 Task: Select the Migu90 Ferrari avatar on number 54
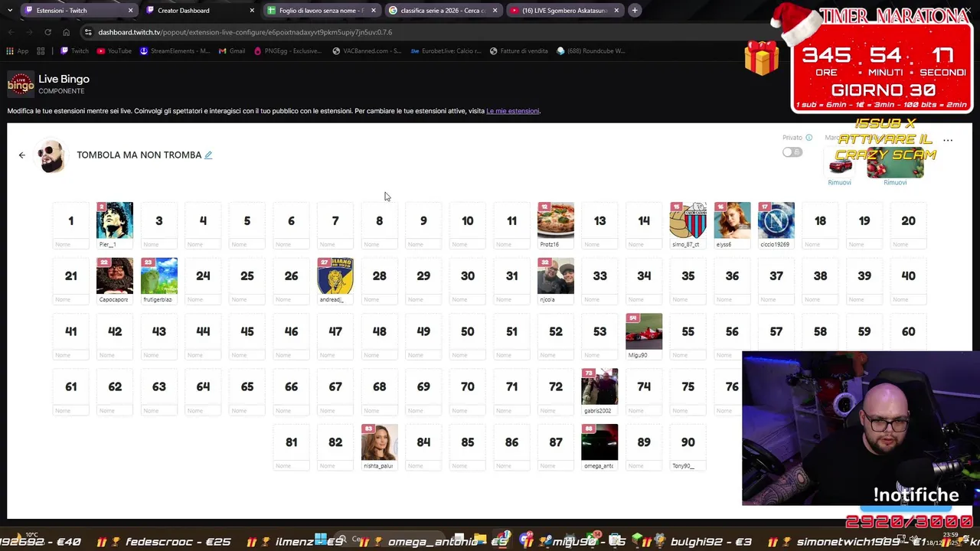(x=644, y=331)
